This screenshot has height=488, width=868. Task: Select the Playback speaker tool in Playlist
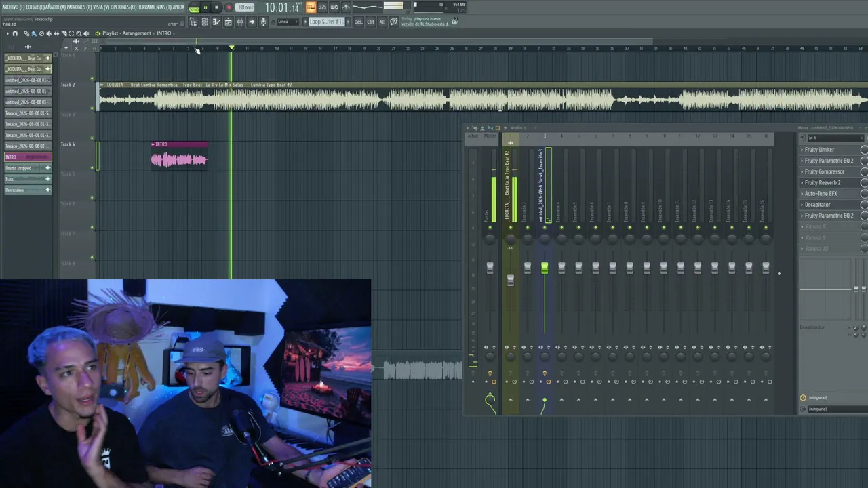coord(87,33)
